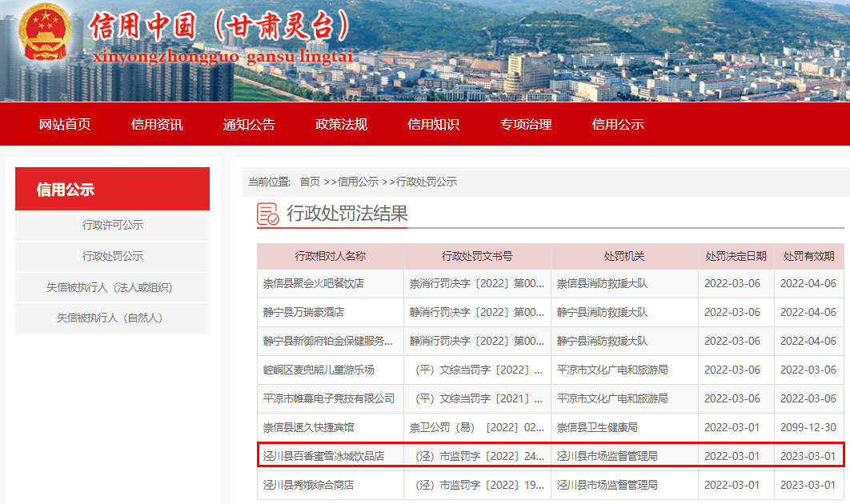Image resolution: width=850 pixels, height=504 pixels.
Task: Open 平凉市帷幕电子竞技有限公司 penalty record
Action: pyautogui.click(x=329, y=398)
